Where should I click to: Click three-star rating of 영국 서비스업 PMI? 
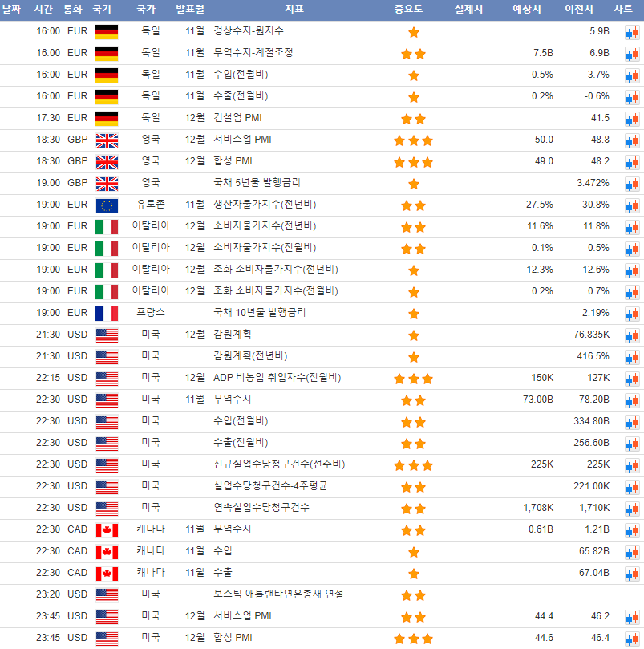click(x=413, y=140)
